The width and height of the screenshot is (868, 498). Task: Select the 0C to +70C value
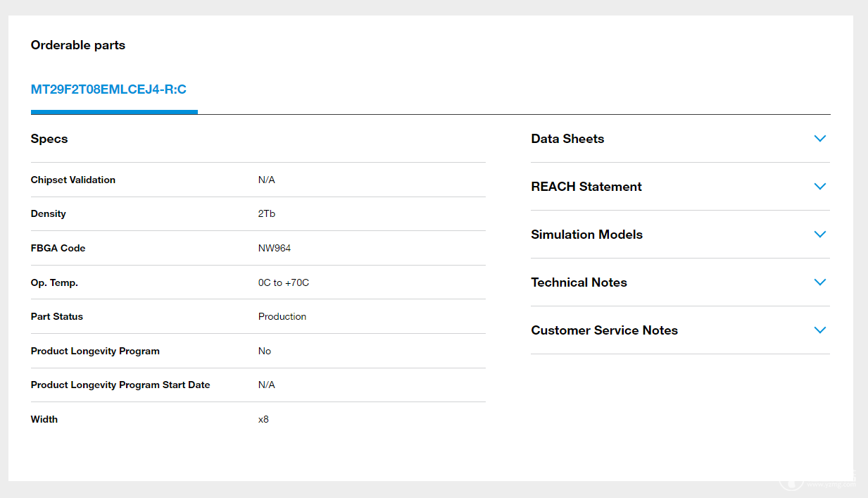284,282
